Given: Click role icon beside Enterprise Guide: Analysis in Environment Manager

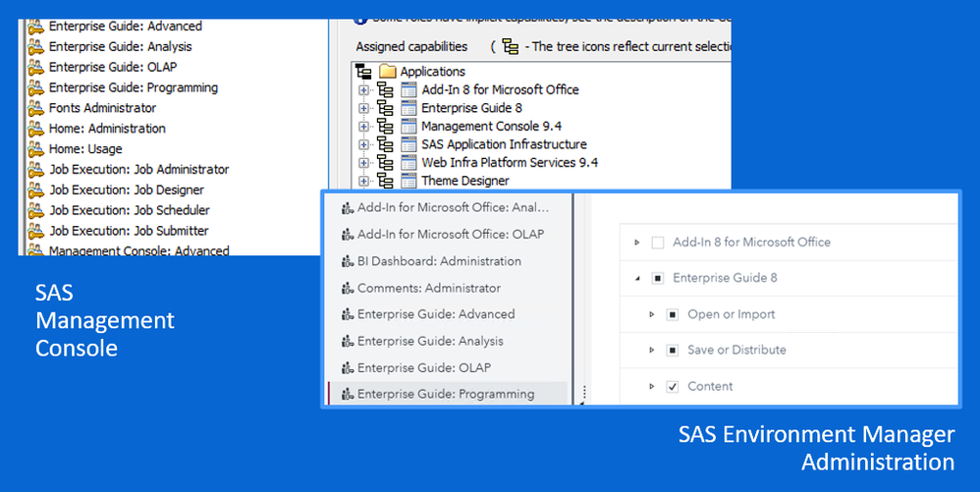Looking at the screenshot, I should 349,342.
